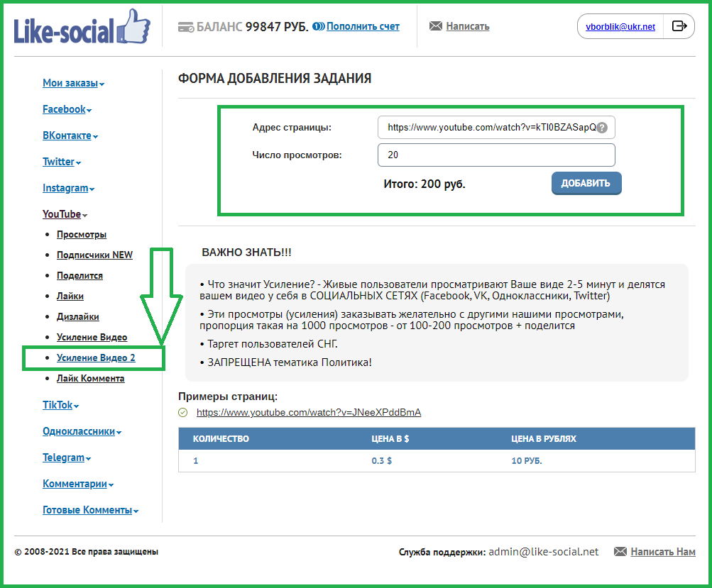Click the ЦЕНА В $ column header

390,439
